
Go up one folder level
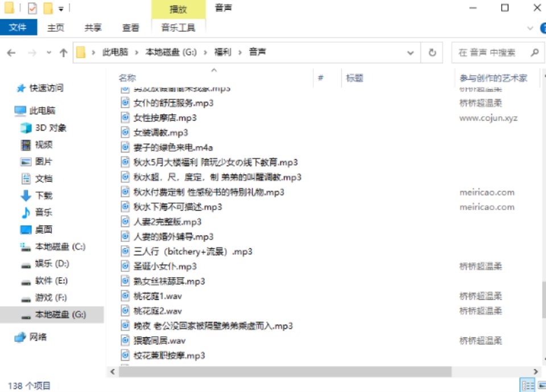pos(63,52)
